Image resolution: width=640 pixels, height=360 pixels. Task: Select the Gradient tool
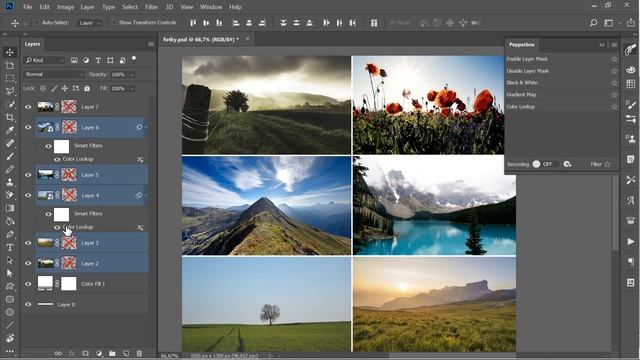pos(10,208)
